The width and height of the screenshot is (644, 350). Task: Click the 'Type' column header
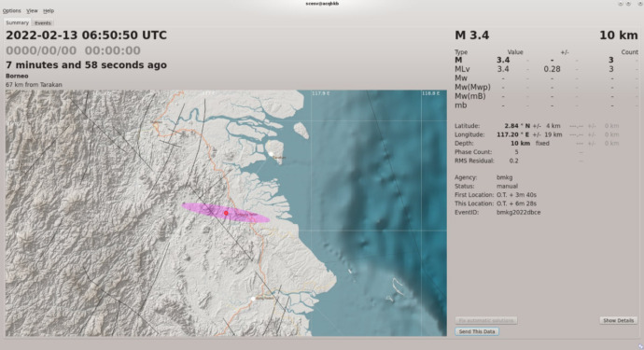pyautogui.click(x=461, y=52)
